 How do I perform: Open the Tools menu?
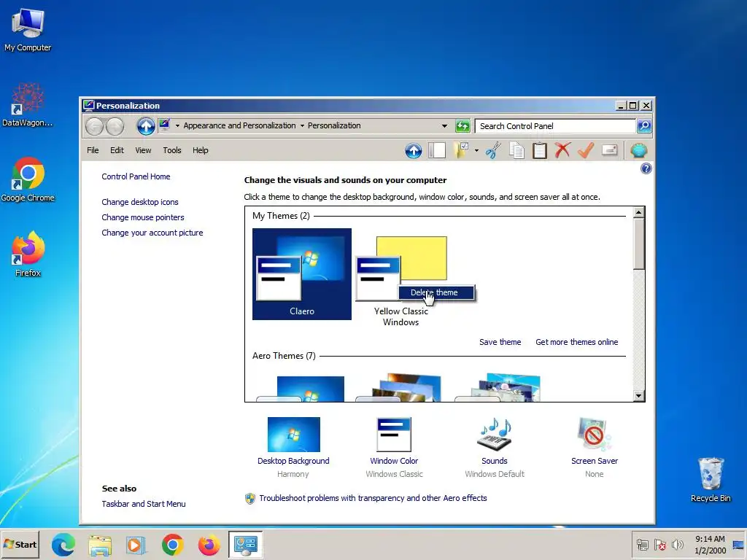coord(172,150)
